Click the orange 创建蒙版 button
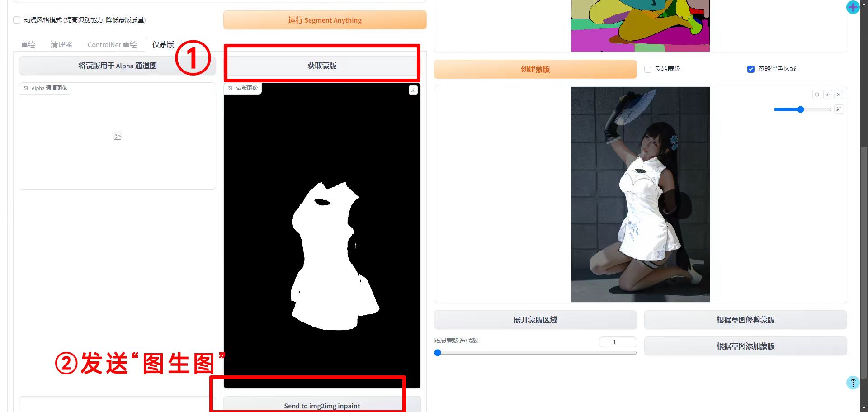Viewport: 868px width, 412px height. click(535, 69)
